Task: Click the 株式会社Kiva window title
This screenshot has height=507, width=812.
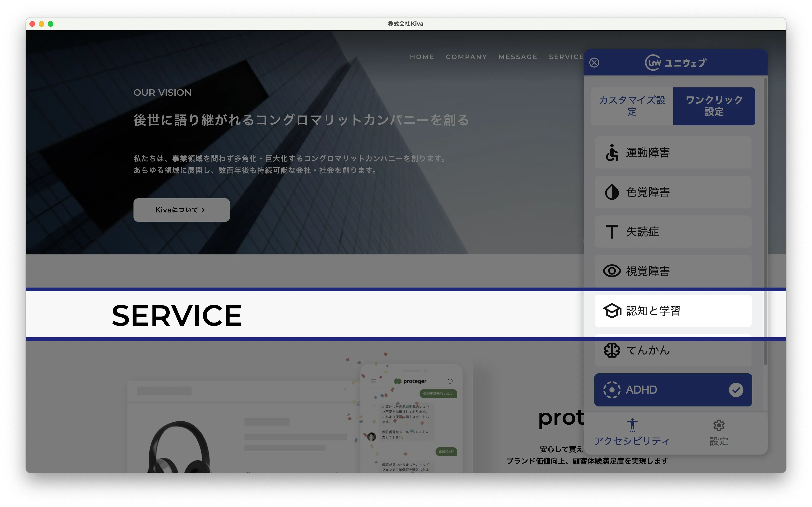Action: [406, 24]
